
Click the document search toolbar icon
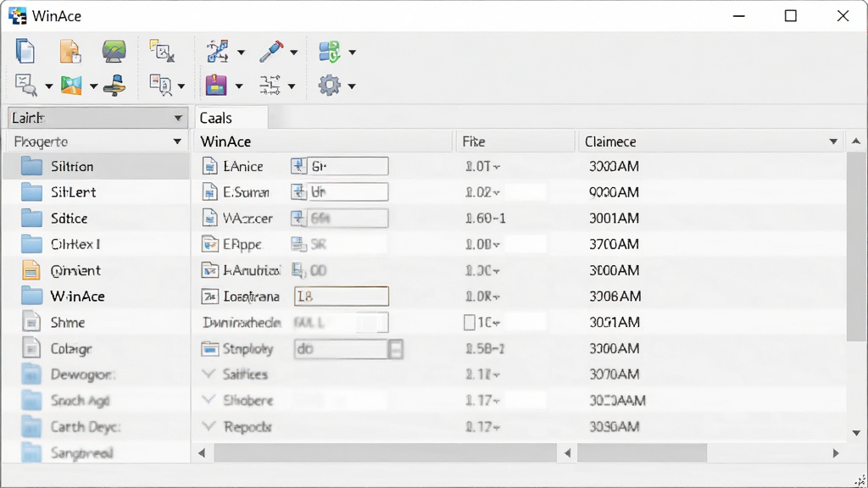point(160,86)
